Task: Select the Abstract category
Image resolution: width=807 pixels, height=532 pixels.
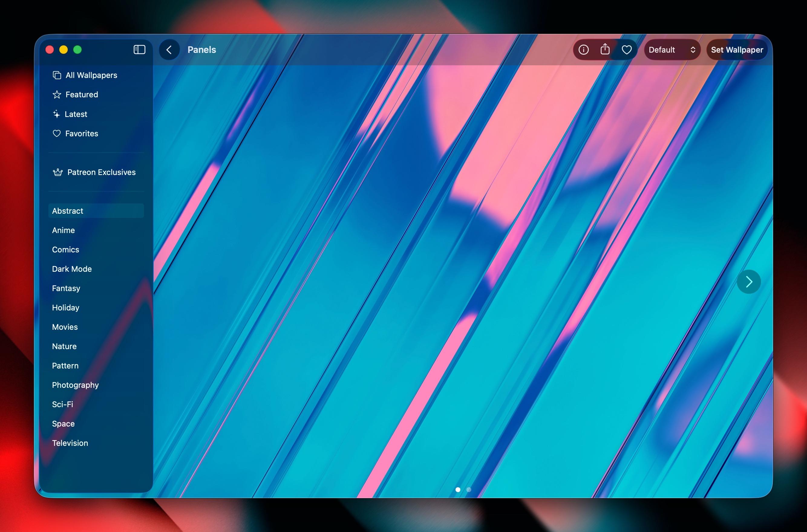Action: click(96, 211)
